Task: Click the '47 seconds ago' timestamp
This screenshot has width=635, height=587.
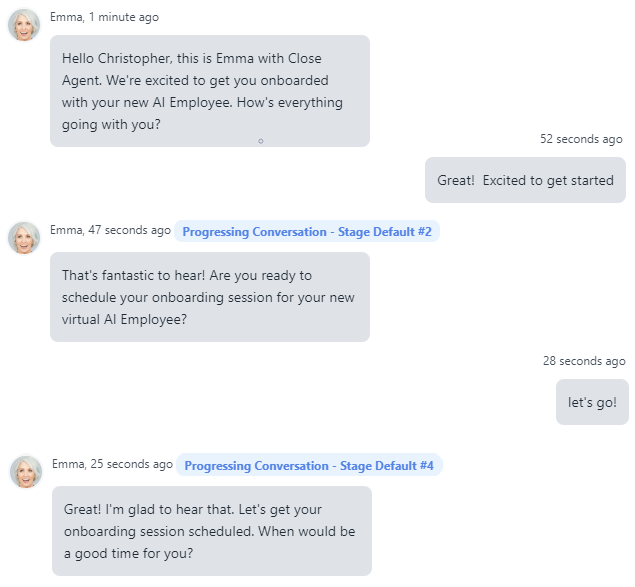Action: click(129, 230)
